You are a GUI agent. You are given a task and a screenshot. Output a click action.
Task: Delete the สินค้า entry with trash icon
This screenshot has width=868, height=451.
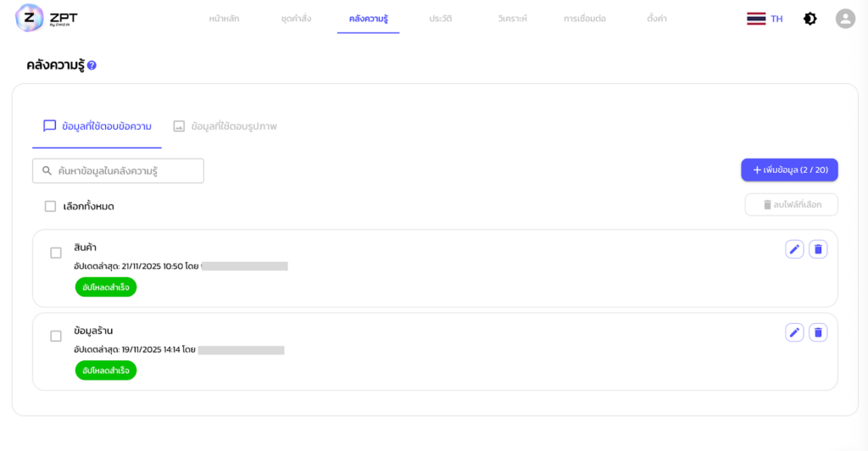[818, 248]
